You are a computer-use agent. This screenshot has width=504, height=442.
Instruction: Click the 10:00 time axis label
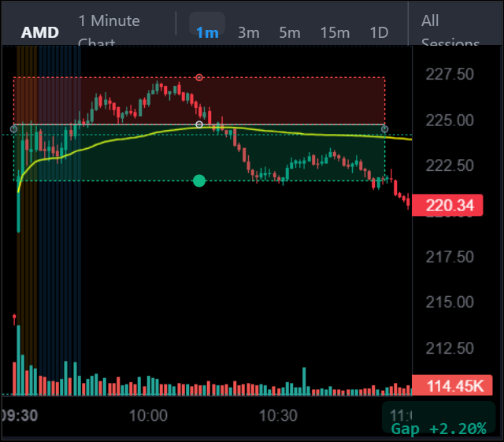148,416
